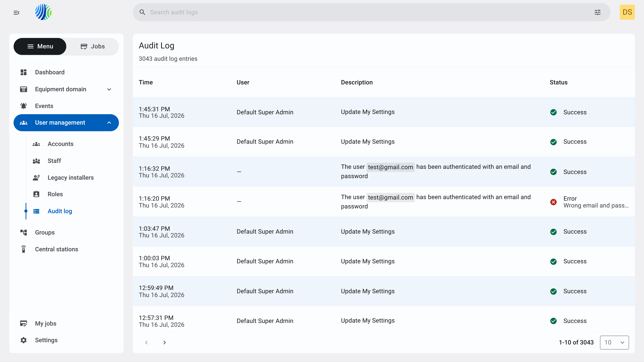Click the search magnifier icon

pos(142,12)
